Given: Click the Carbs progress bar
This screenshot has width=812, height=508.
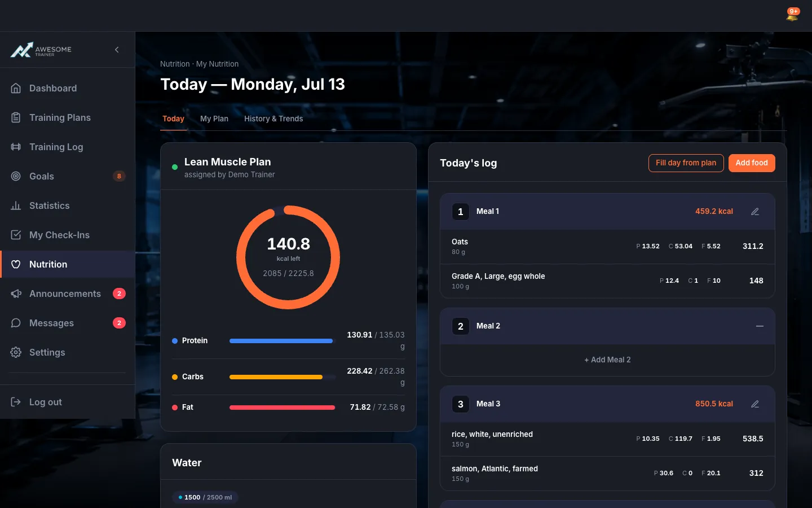Looking at the screenshot, I should [x=282, y=377].
